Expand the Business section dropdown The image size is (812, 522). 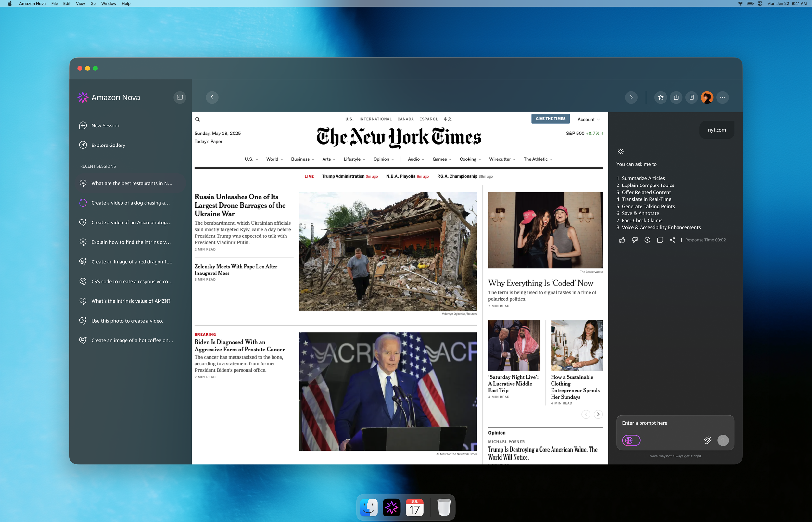point(303,159)
